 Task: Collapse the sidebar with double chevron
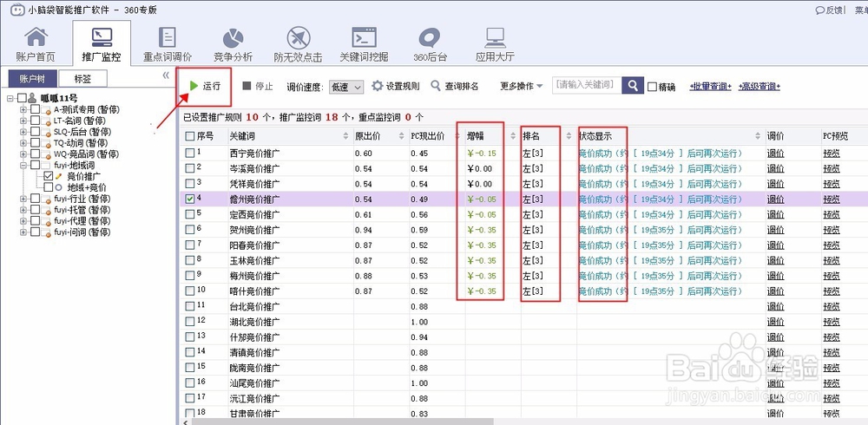point(166,75)
